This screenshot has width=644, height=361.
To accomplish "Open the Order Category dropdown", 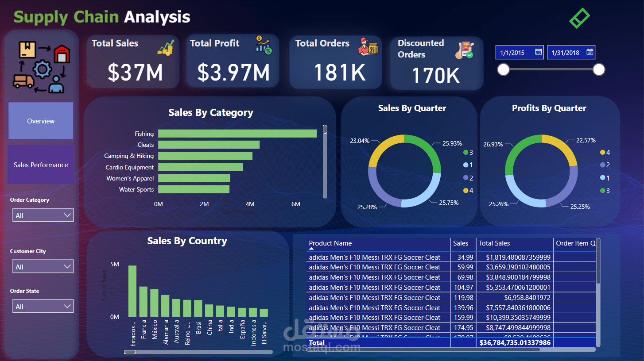I will (43, 215).
